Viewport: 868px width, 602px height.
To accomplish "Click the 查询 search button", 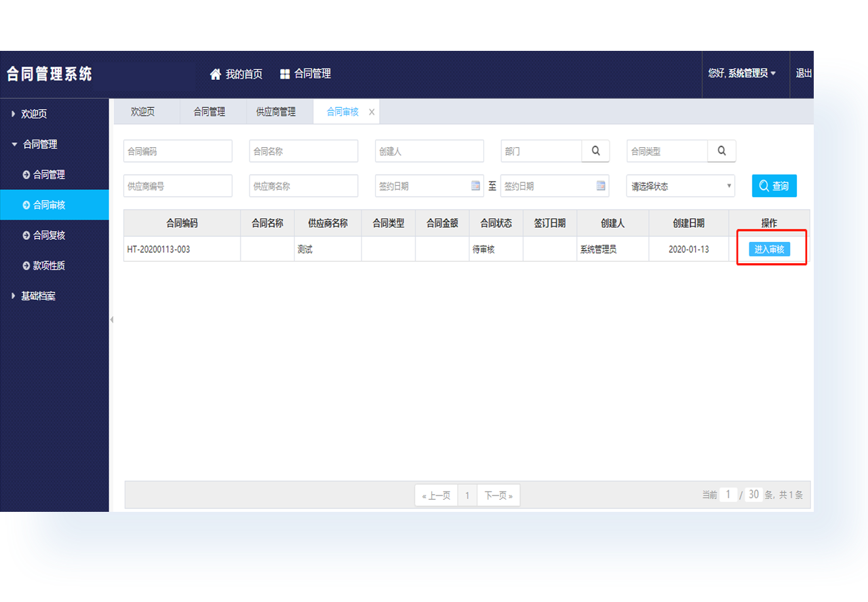I will [x=774, y=186].
